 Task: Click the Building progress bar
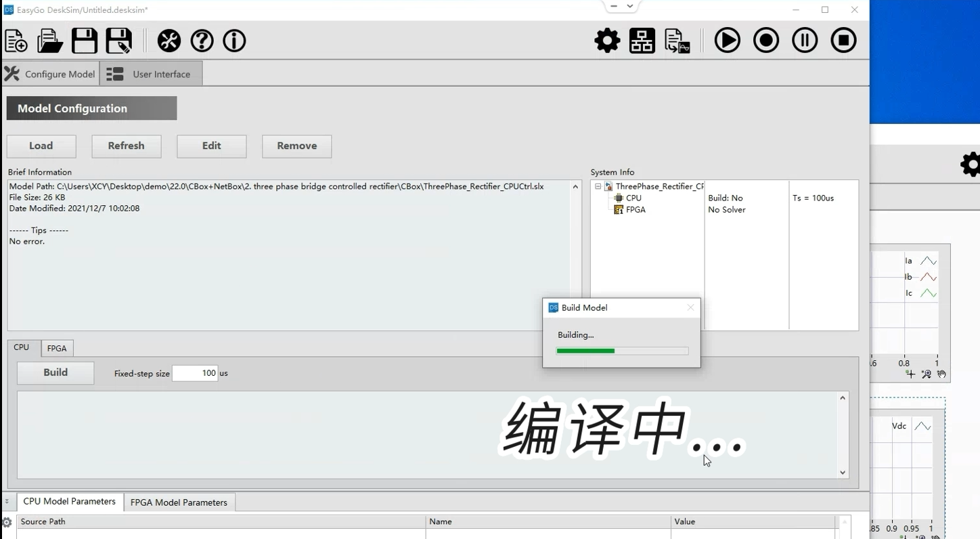622,351
